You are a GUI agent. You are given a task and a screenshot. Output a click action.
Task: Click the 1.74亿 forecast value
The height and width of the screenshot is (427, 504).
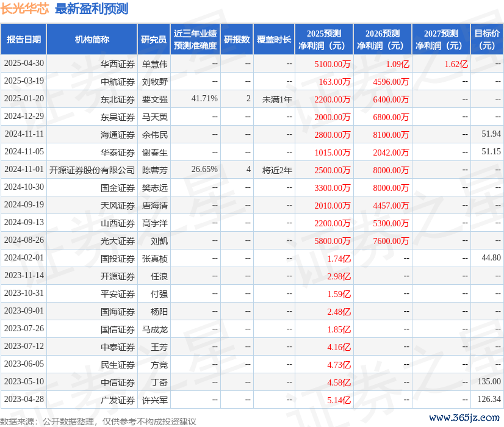tap(339, 258)
